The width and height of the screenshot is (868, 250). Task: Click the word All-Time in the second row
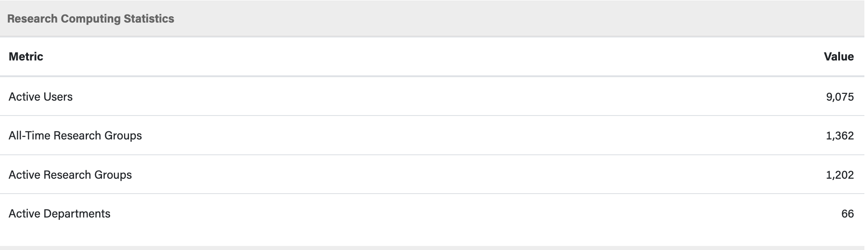[29, 135]
